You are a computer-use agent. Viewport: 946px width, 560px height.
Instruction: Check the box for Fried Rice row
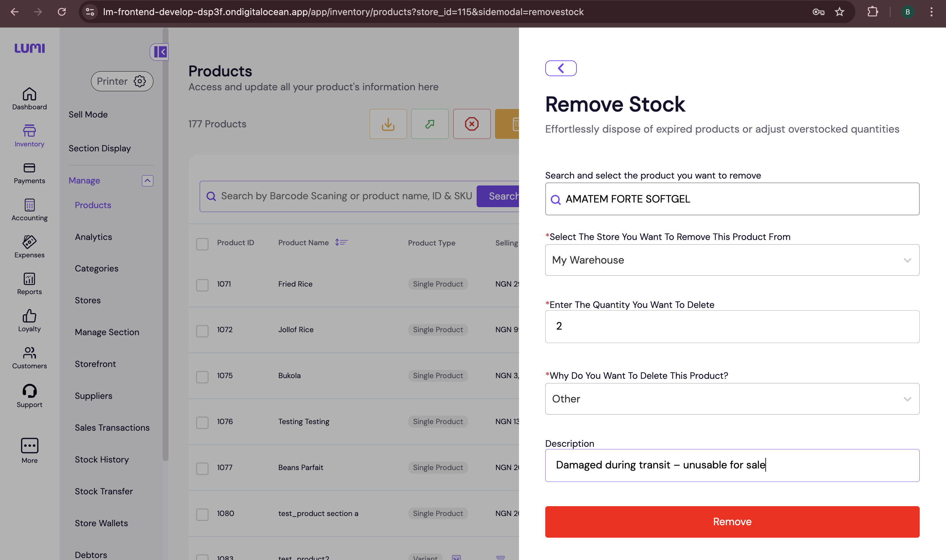pyautogui.click(x=202, y=285)
